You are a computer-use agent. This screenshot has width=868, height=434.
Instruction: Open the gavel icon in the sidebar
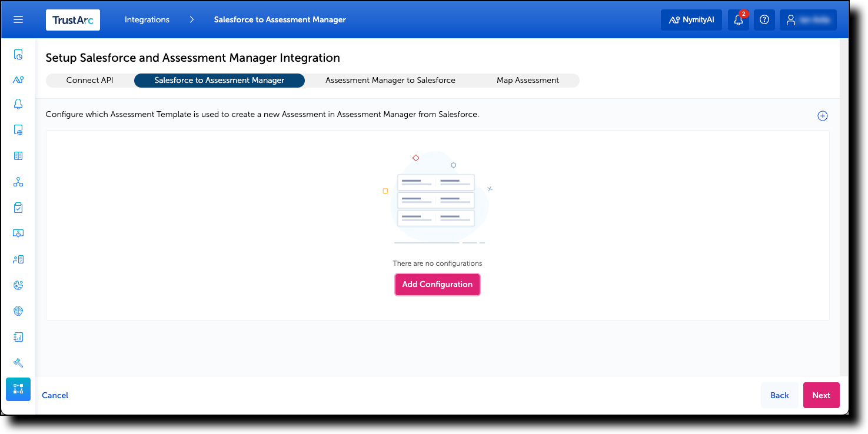point(18,362)
